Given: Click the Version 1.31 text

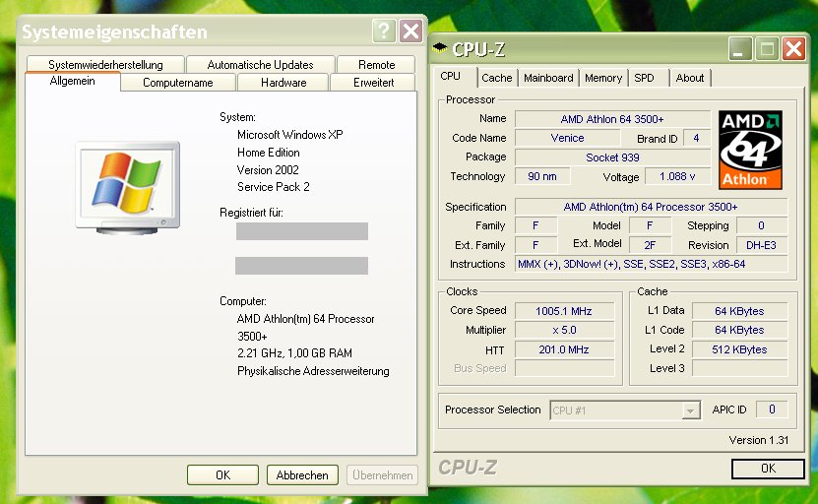Looking at the screenshot, I should coord(759,440).
